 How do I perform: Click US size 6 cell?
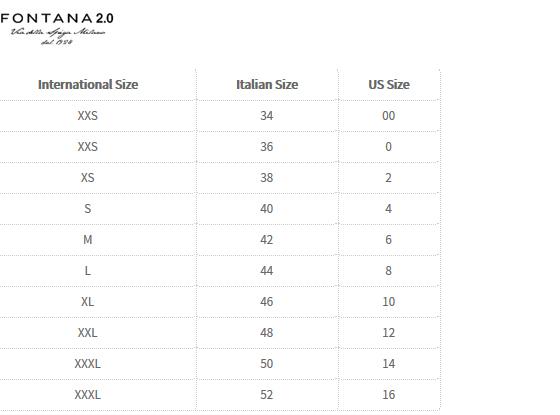tap(389, 240)
